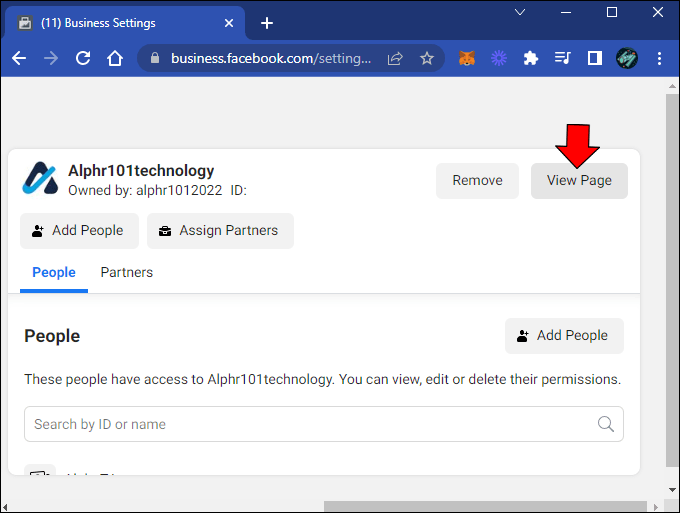Image resolution: width=680 pixels, height=513 pixels.
Task: Open the media controls icon
Action: point(562,58)
